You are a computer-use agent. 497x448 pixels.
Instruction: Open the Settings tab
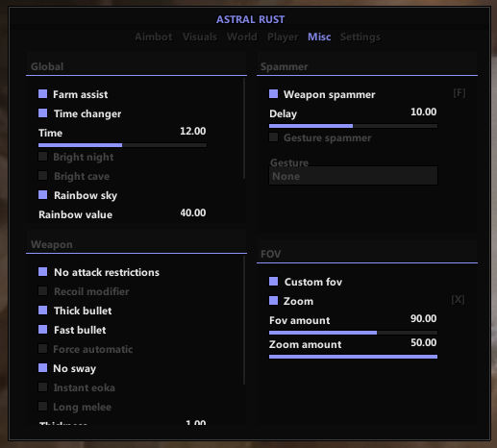tap(360, 37)
